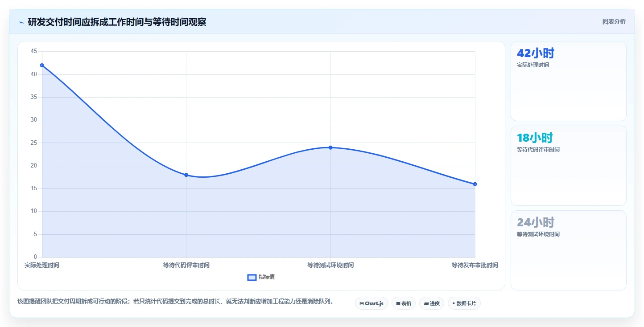The width and height of the screenshot is (644, 327).
Task: Select the 等待代码评审时间 data point at 18
Action: coord(186,175)
